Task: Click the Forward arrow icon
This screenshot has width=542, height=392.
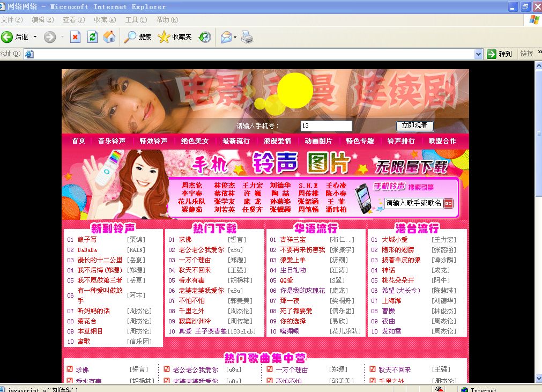Action: click(x=50, y=36)
